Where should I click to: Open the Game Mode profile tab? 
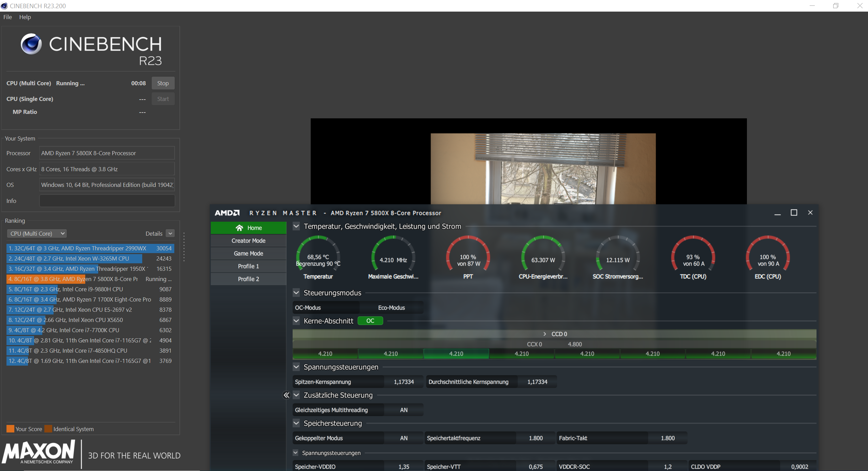tap(248, 253)
